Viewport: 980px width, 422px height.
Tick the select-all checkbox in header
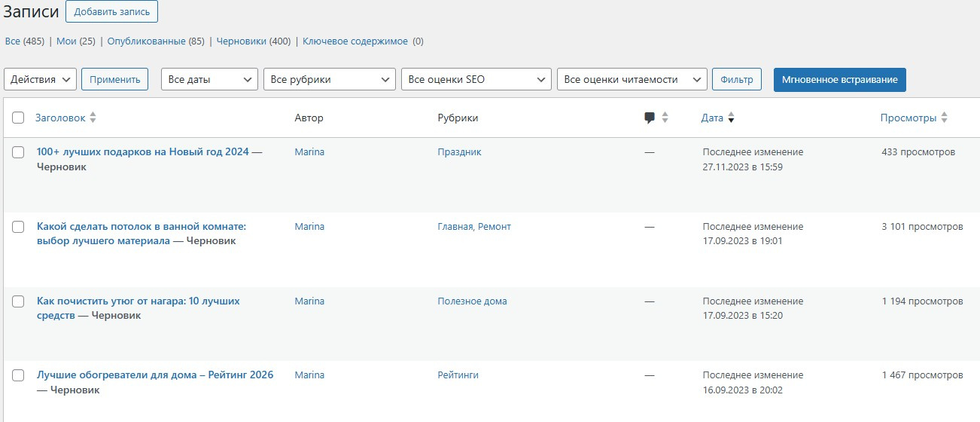tap(19, 118)
